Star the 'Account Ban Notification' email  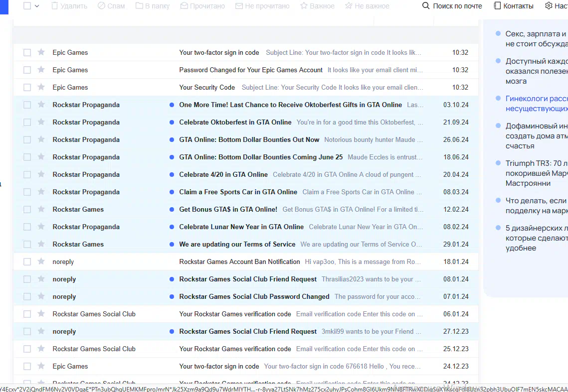(x=41, y=261)
